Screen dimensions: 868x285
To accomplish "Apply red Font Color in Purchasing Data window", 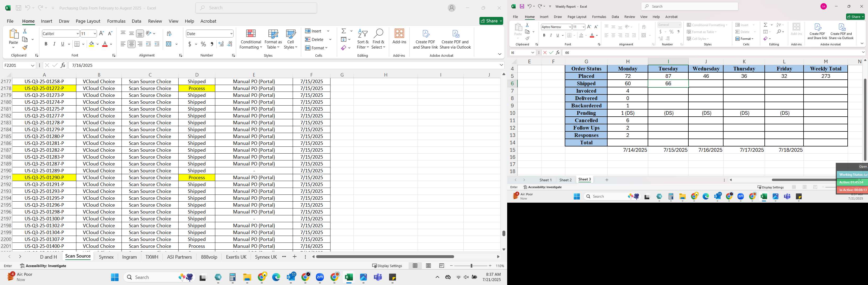I will pos(105,44).
